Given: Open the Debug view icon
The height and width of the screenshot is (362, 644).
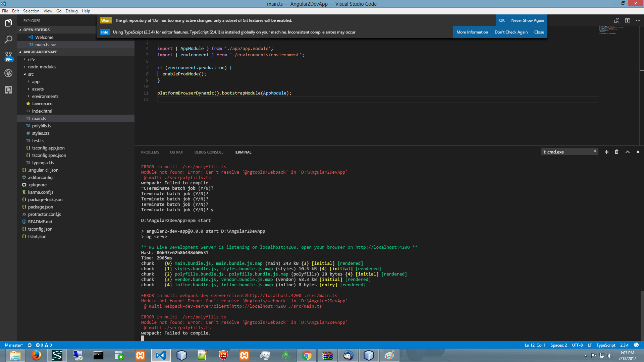Looking at the screenshot, I should 8,73.
